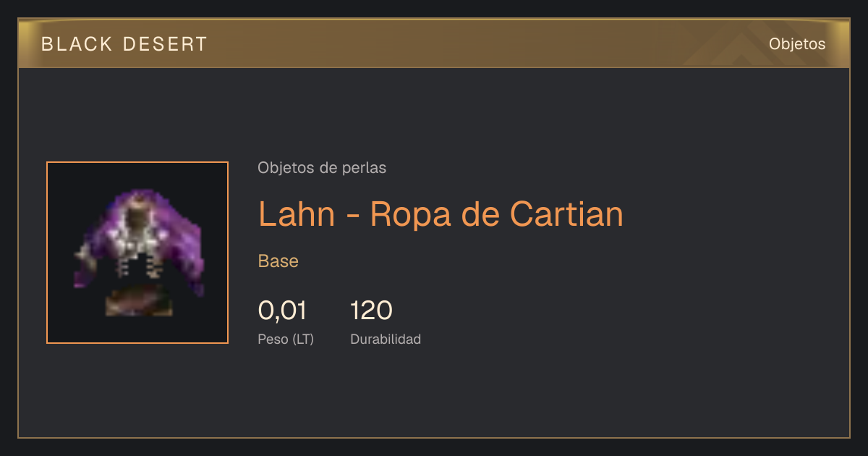Click the 0,01 weight value
The width and height of the screenshot is (868, 456).
(x=282, y=311)
